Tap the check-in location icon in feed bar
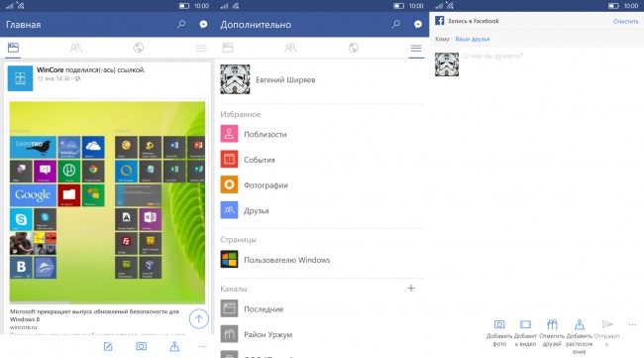 click(x=174, y=346)
